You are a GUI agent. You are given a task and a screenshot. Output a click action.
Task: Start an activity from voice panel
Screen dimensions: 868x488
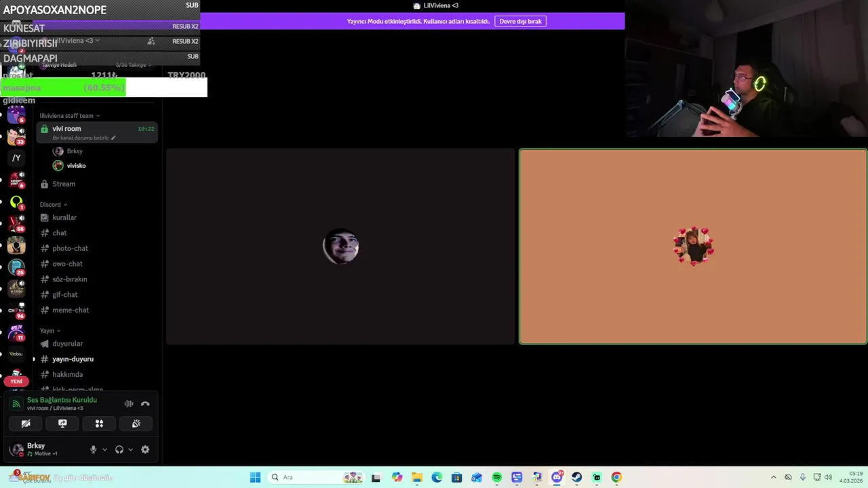tap(99, 424)
